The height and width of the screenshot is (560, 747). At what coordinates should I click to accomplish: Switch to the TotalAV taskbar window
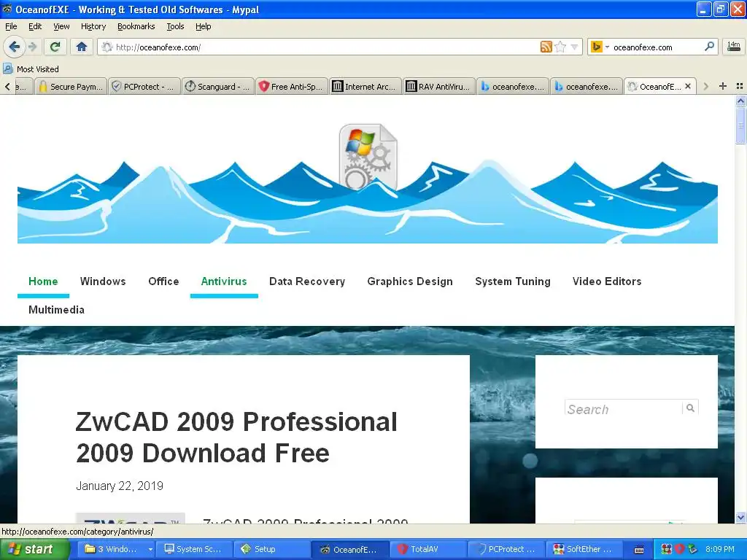click(427, 550)
